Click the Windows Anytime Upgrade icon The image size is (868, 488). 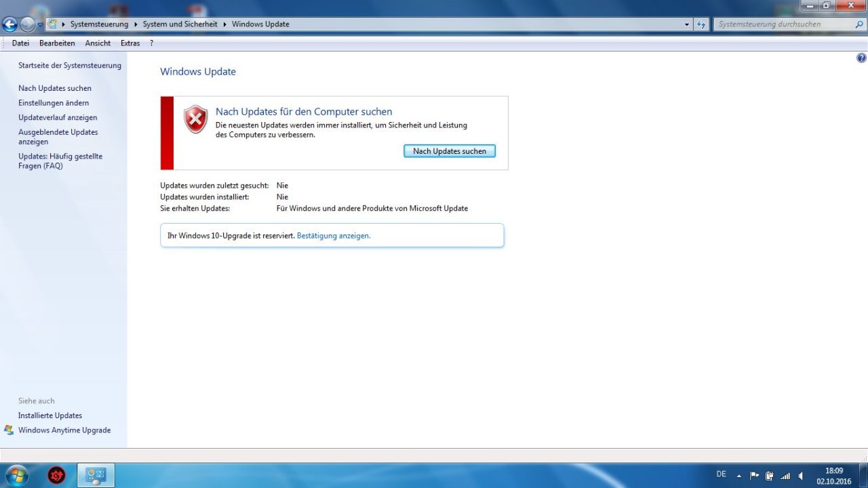[9, 430]
